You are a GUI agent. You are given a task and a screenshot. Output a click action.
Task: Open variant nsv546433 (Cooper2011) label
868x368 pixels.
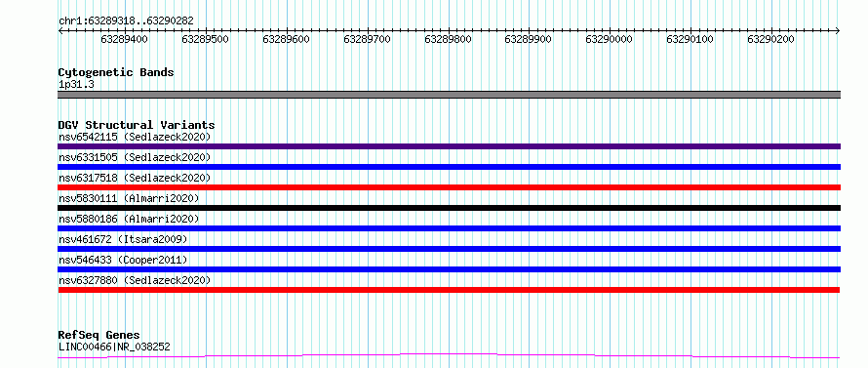click(x=123, y=260)
